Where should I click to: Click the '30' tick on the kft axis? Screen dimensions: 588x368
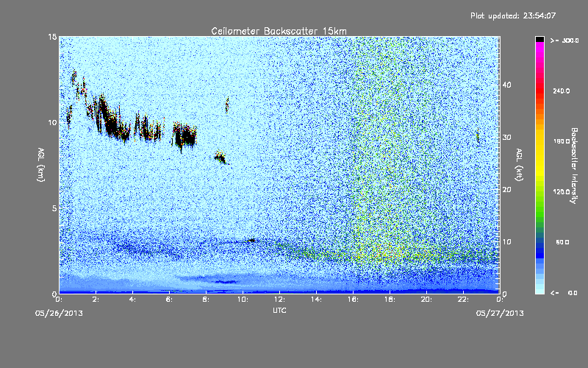[506, 137]
